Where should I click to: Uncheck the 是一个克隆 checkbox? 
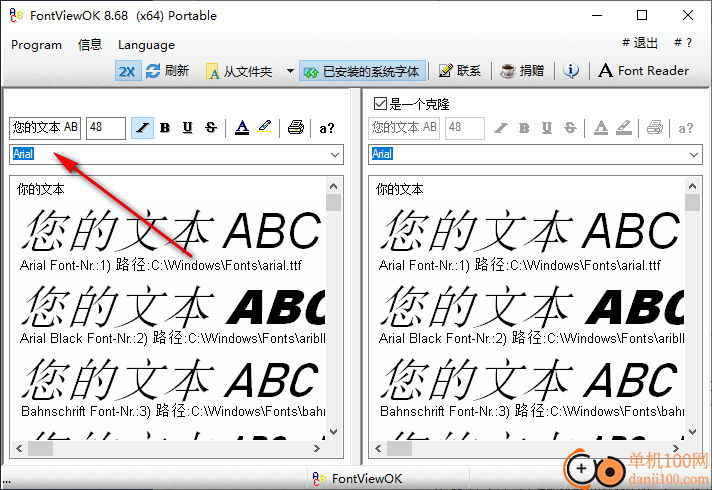click(x=380, y=104)
